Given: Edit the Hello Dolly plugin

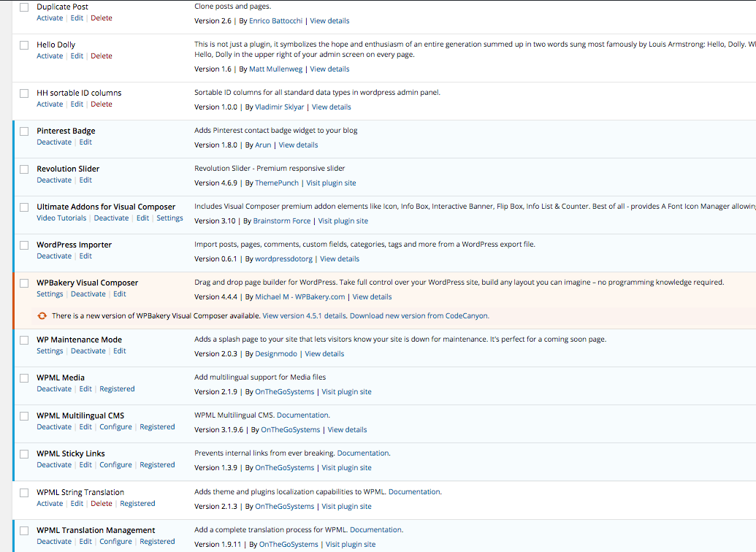Looking at the screenshot, I should (77, 56).
